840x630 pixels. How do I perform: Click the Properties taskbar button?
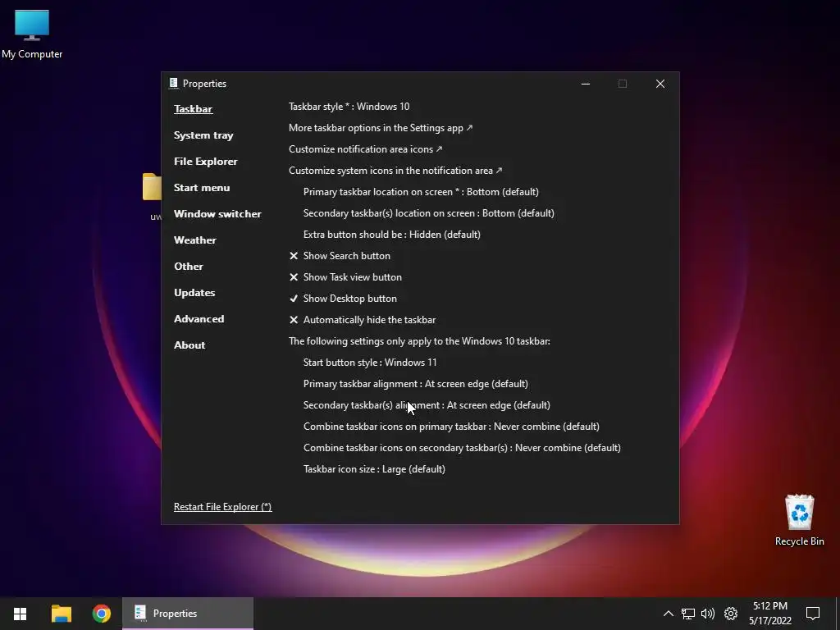[188, 614]
